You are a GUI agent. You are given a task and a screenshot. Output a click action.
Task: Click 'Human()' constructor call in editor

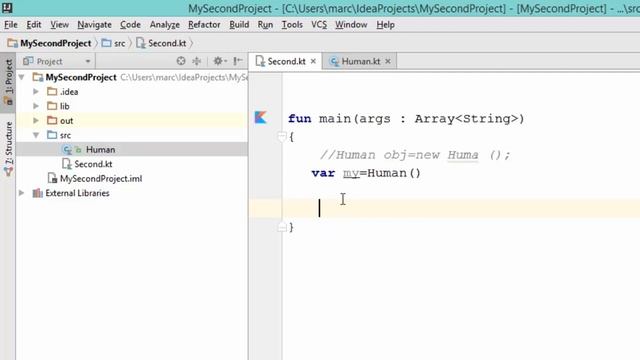(394, 173)
